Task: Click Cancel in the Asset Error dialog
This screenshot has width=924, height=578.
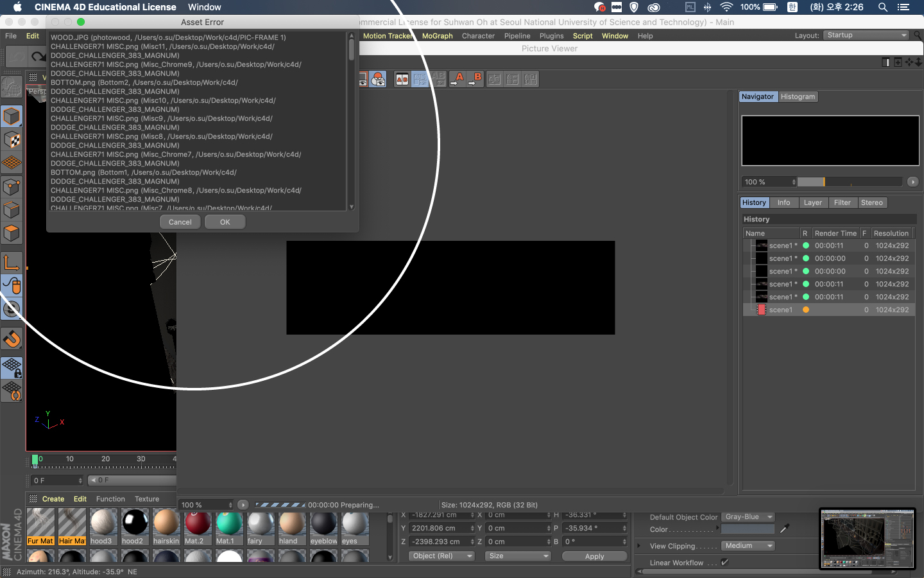Action: pyautogui.click(x=180, y=222)
